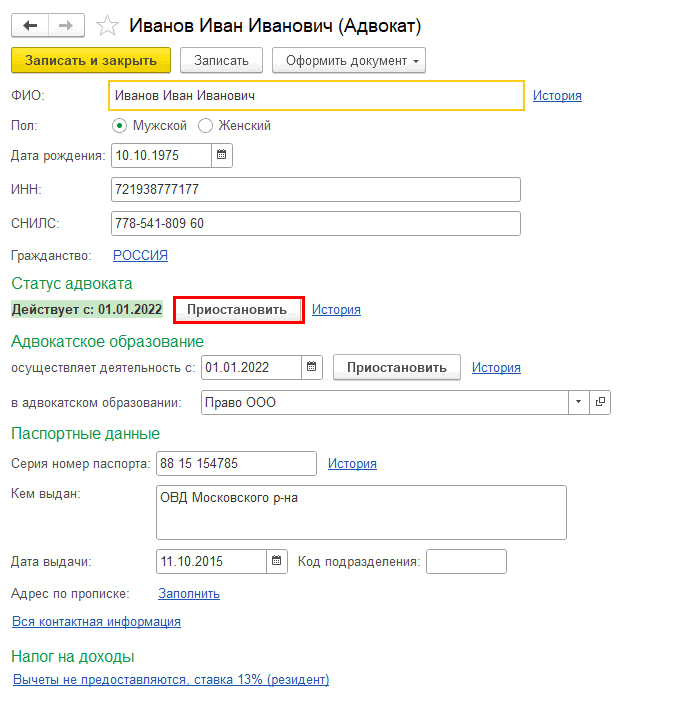The image size is (675, 719).
Task: Open the Право ООО record icon
Action: tap(601, 402)
